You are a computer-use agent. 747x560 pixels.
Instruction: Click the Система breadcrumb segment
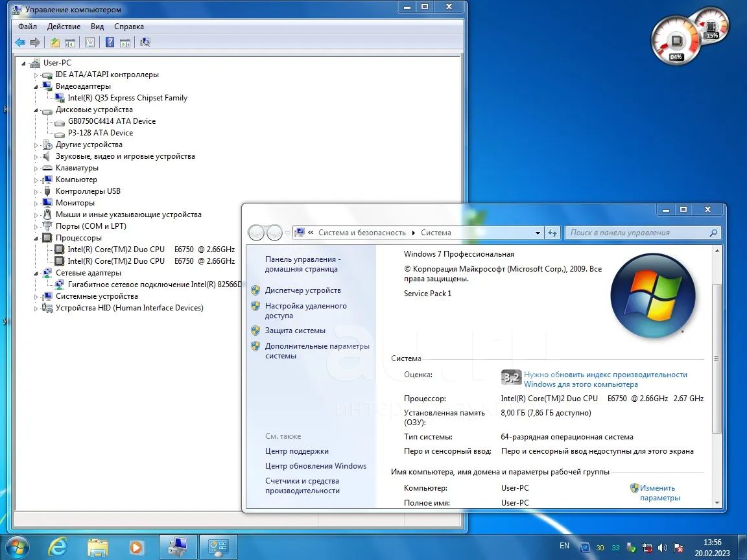coord(436,233)
